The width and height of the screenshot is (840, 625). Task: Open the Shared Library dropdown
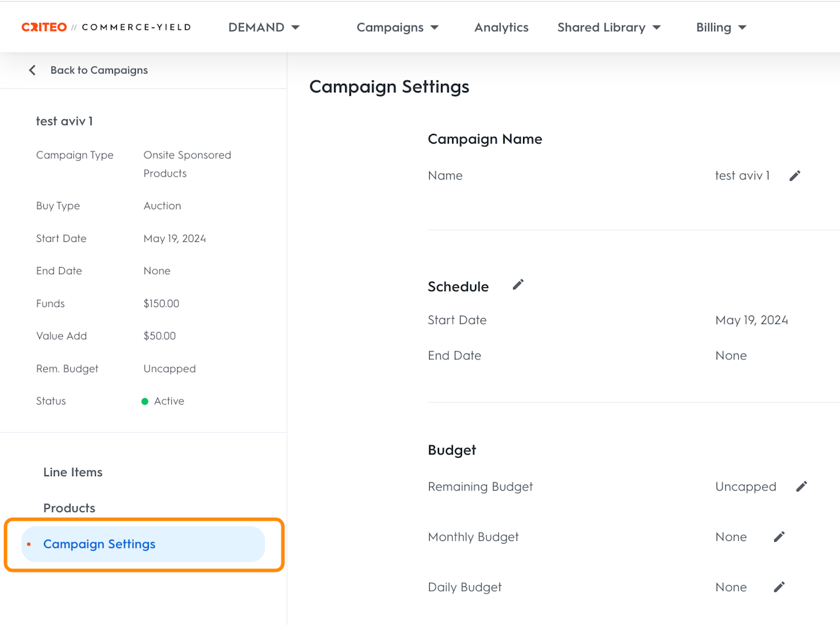point(608,28)
